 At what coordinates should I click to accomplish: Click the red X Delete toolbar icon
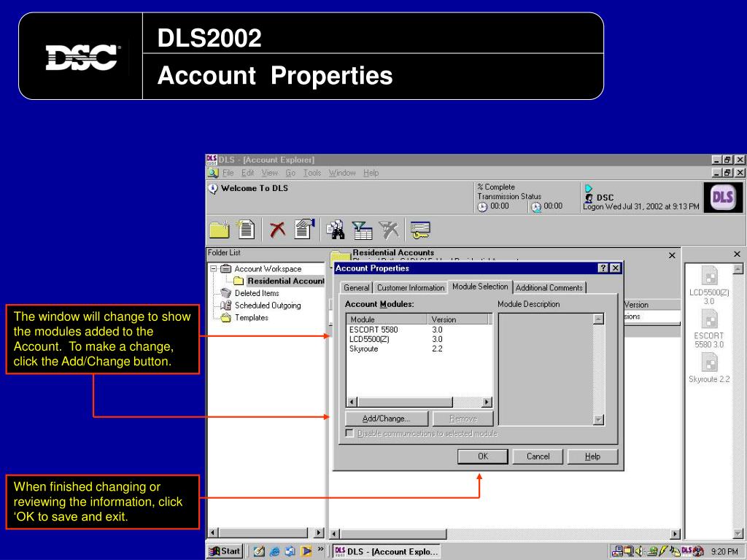coord(277,230)
